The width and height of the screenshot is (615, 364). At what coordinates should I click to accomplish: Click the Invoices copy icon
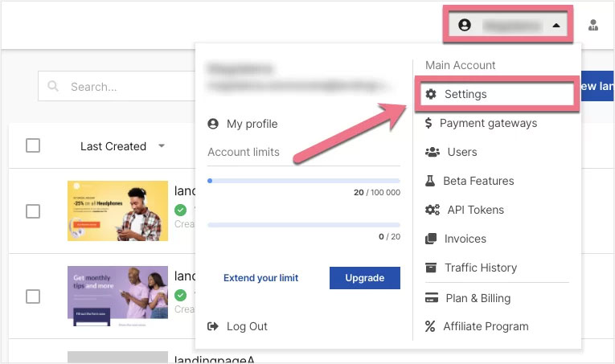431,239
